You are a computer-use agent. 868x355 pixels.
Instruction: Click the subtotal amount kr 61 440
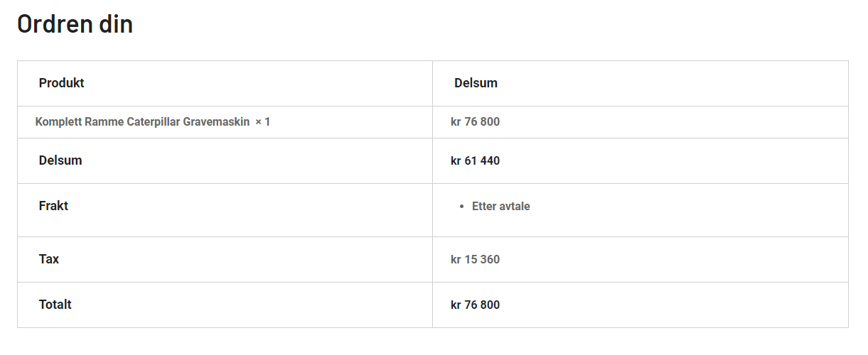coord(475,161)
